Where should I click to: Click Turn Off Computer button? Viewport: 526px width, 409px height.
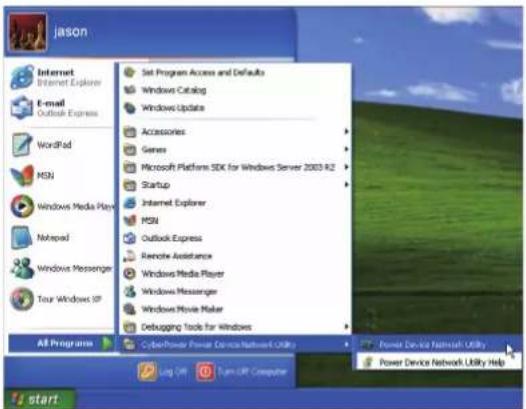pyautogui.click(x=242, y=371)
